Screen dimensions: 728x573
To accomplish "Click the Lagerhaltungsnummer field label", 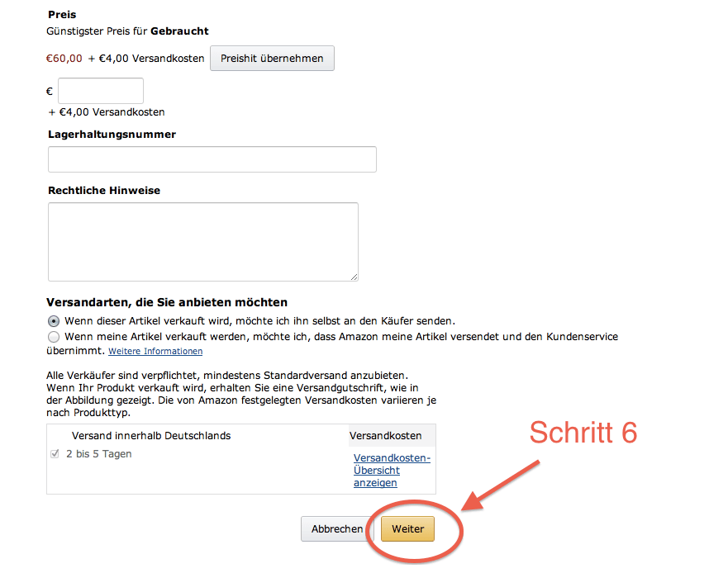I will (x=112, y=135).
